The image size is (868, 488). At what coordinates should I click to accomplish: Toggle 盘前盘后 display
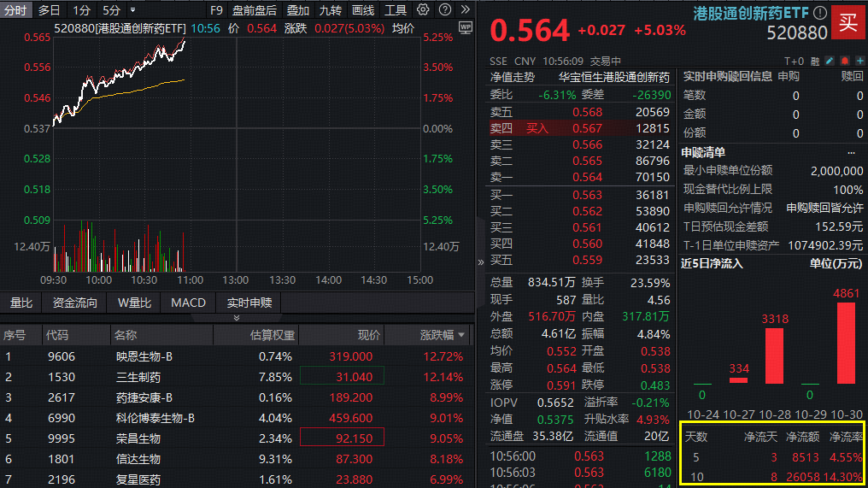pyautogui.click(x=255, y=10)
